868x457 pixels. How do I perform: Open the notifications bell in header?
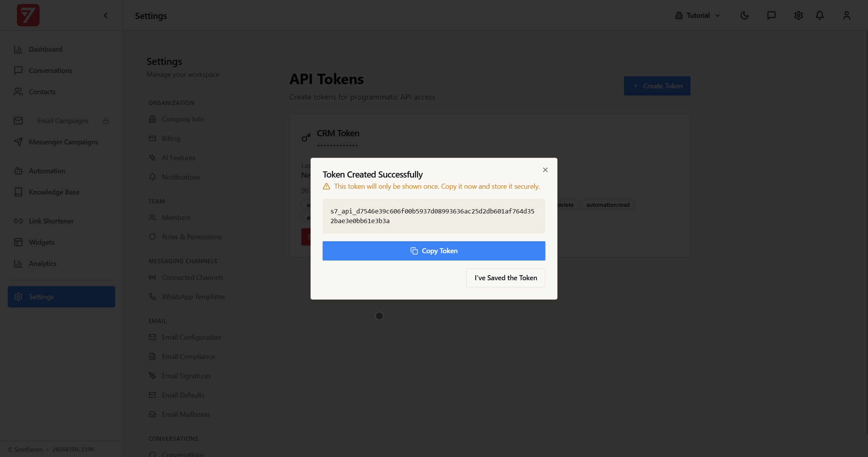pos(820,15)
